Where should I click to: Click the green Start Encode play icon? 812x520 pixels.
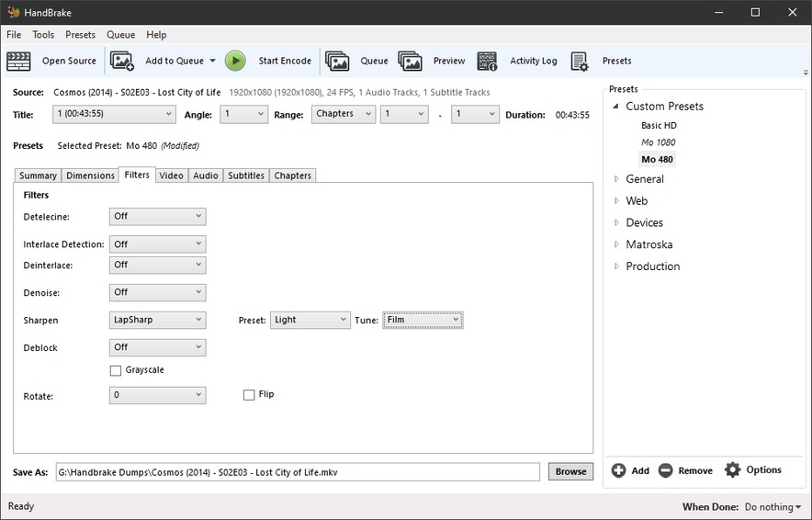[x=235, y=61]
